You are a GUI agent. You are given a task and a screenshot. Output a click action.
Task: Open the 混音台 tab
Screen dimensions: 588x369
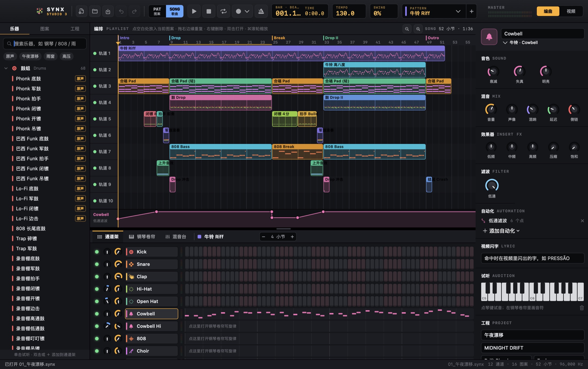coord(176,237)
